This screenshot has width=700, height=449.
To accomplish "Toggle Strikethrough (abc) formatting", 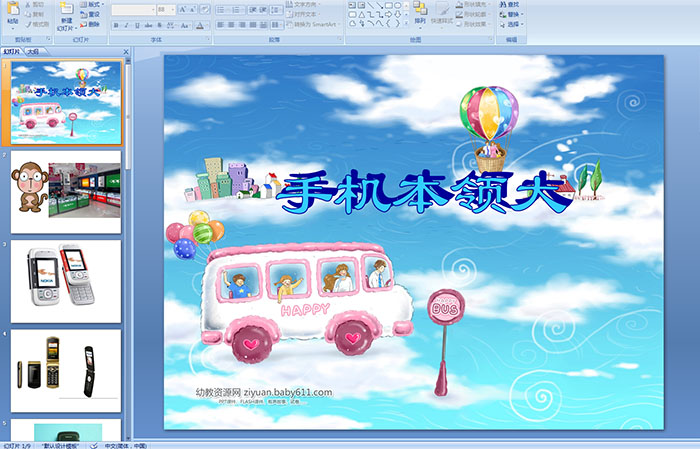I will [x=148, y=25].
